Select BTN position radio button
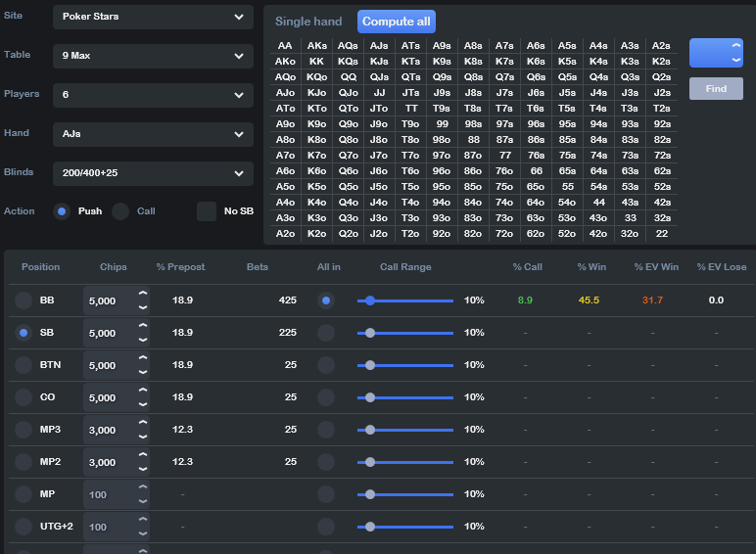Image resolution: width=756 pixels, height=554 pixels. (23, 365)
